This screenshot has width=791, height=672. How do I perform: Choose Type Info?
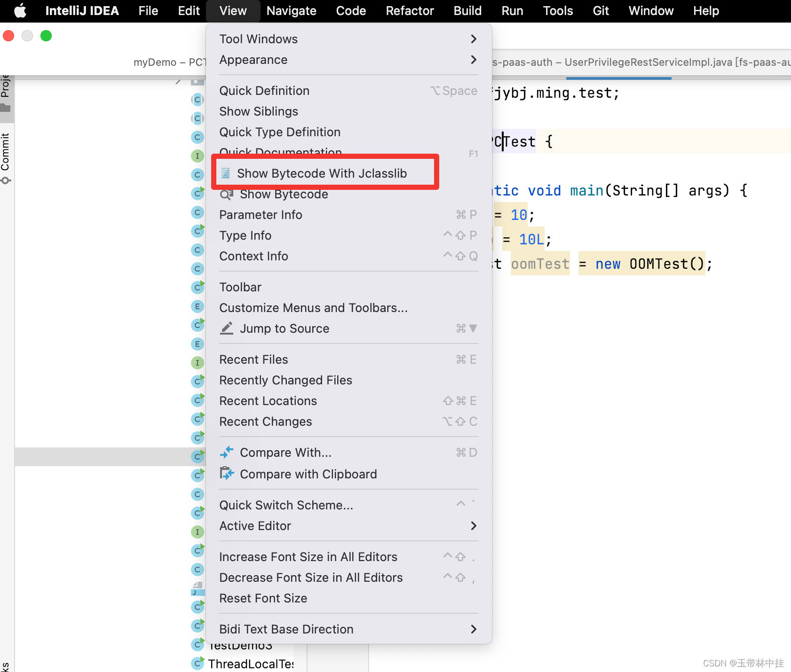coord(348,235)
